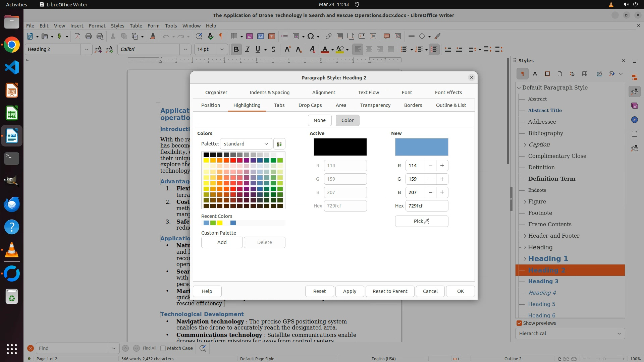Image resolution: width=644 pixels, height=362 pixels.
Task: Click the Reset to Parent button
Action: pos(390,291)
